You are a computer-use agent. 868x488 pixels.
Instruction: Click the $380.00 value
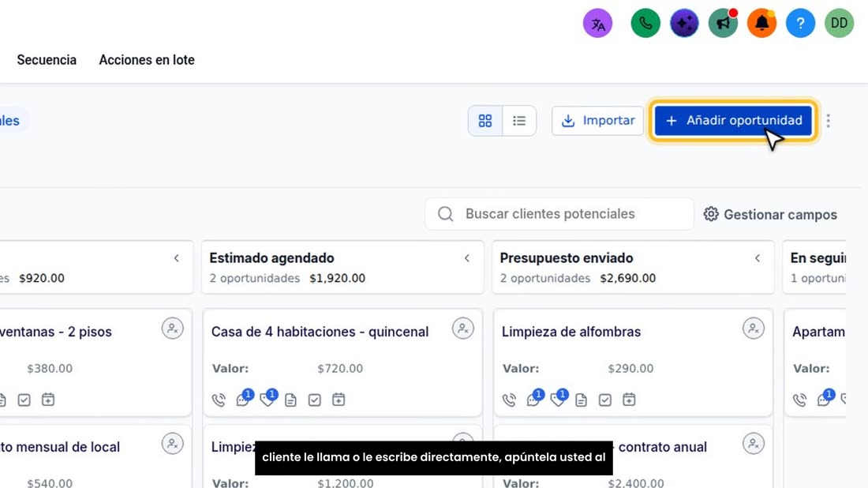coord(50,368)
